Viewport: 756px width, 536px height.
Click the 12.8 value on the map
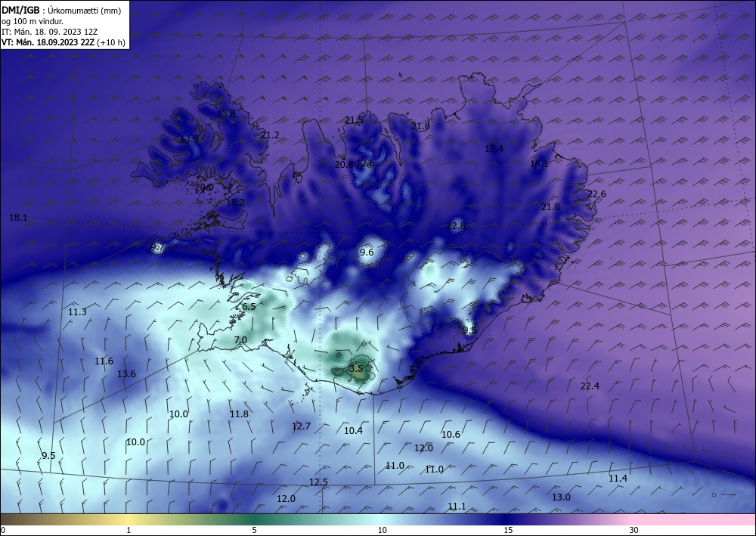[456, 225]
